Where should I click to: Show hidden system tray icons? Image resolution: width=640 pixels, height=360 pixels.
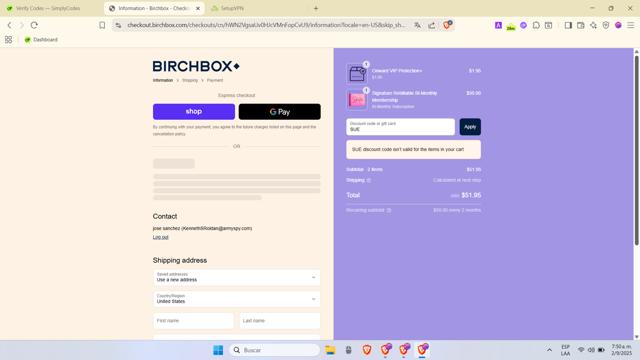click(549, 350)
